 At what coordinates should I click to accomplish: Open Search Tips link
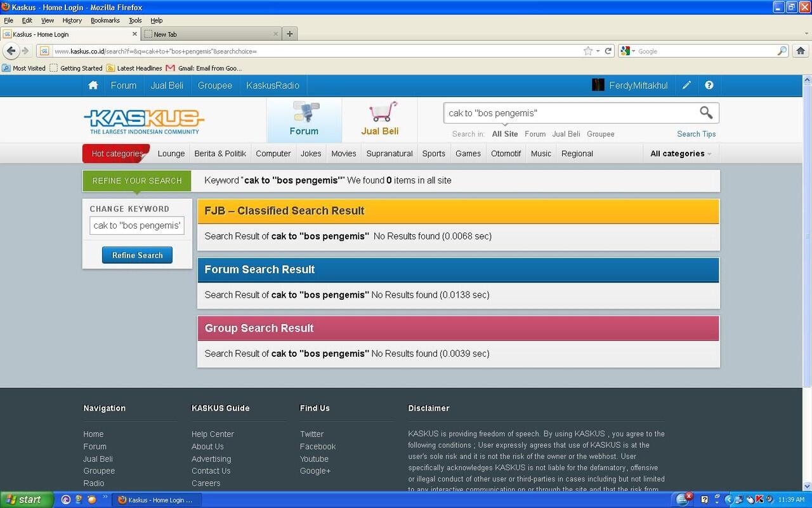click(x=697, y=134)
